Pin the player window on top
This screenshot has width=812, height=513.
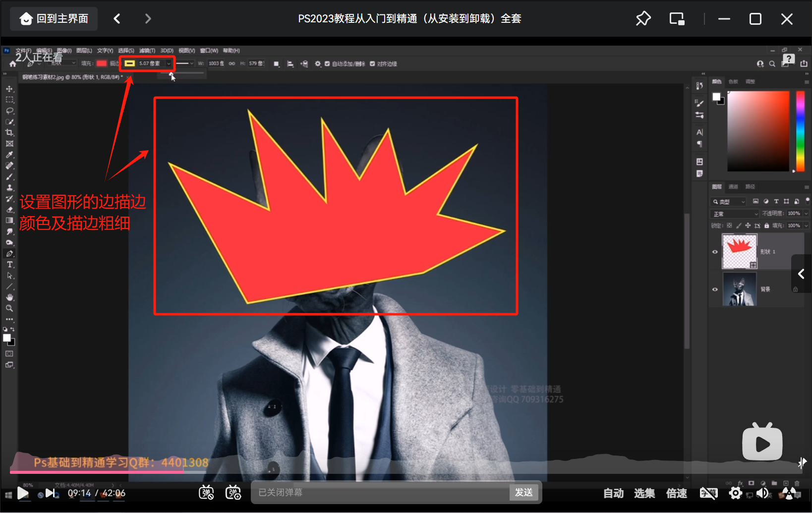point(643,19)
